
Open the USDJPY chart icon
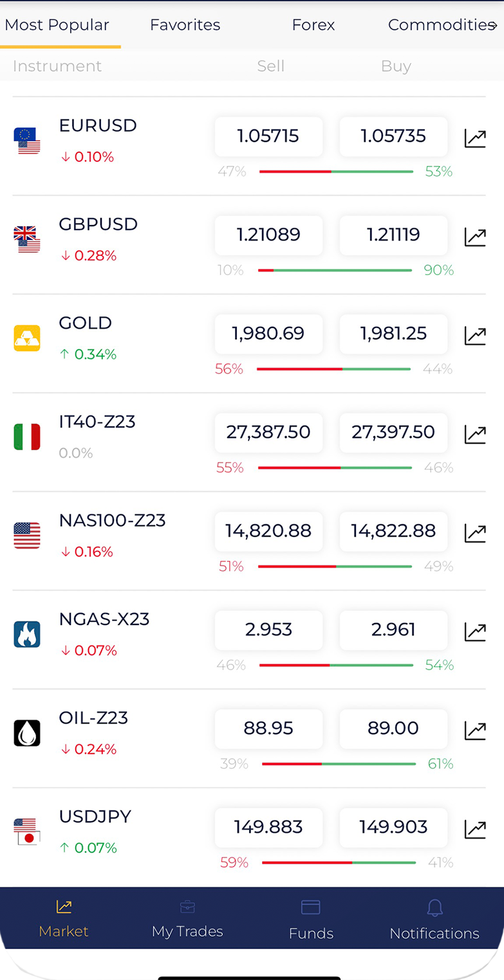tap(475, 829)
